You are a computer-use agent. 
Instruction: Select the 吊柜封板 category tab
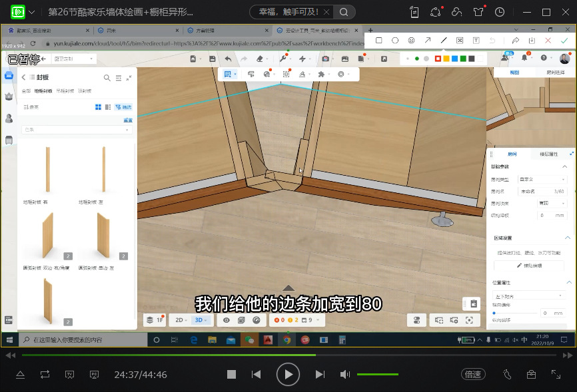65,91
